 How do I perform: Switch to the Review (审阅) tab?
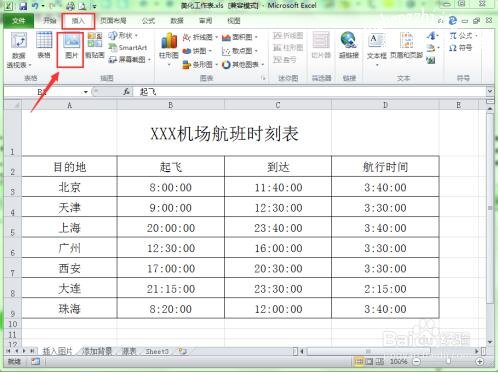(x=206, y=21)
